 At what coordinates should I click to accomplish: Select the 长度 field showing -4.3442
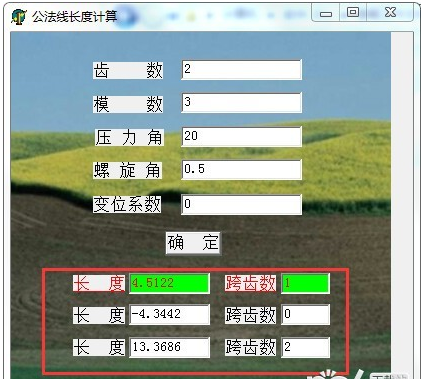[169, 314]
